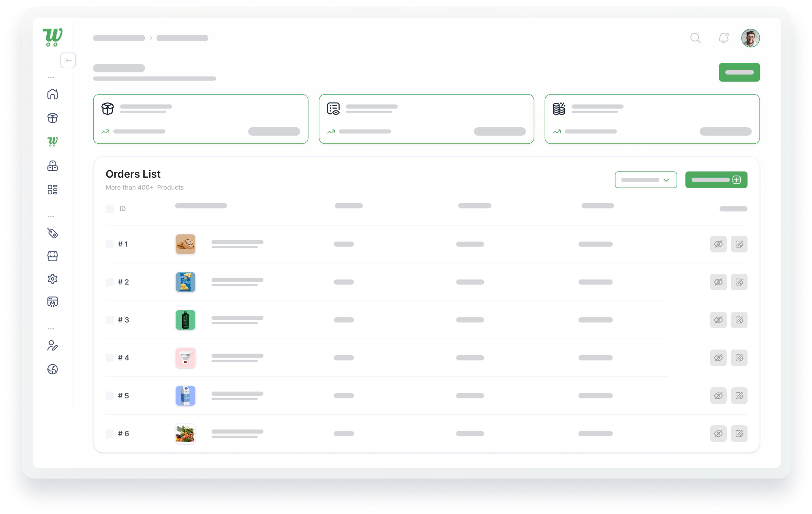The height and width of the screenshot is (514, 812).
Task: Open the price tag sidebar icon
Action: click(53, 233)
